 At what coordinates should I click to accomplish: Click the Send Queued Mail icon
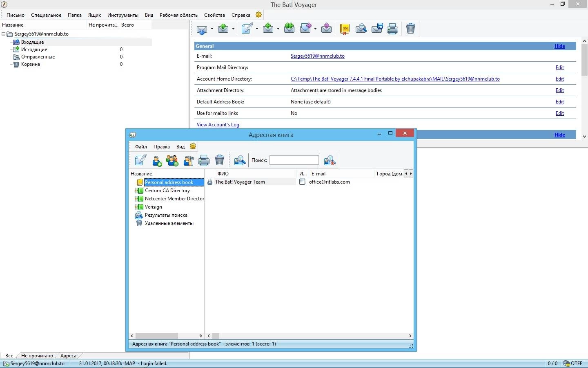tap(223, 28)
